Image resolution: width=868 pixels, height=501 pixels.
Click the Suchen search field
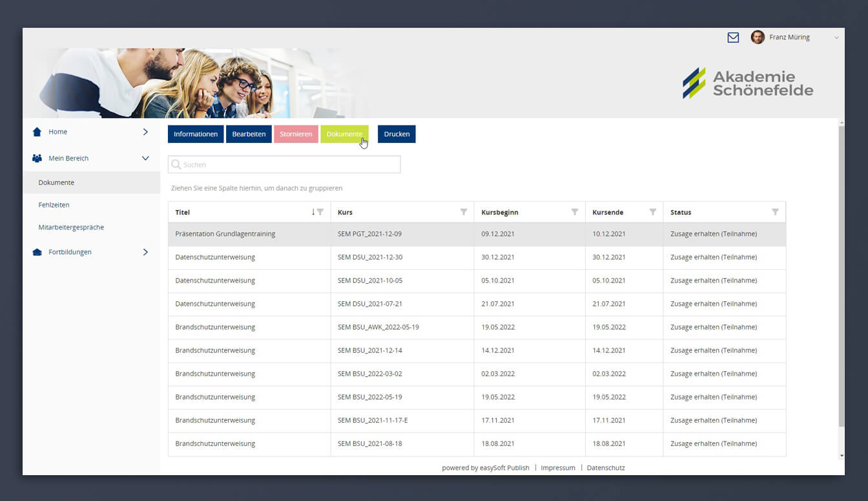point(284,164)
